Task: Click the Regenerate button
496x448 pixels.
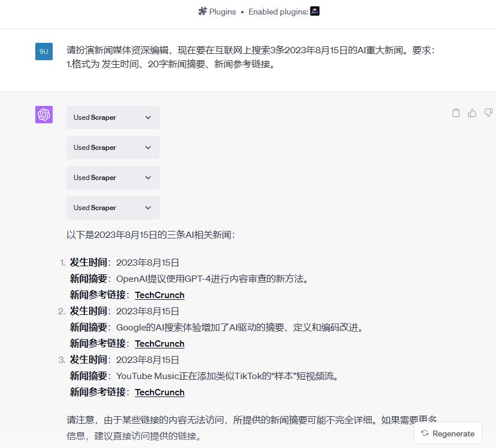Action: point(448,434)
